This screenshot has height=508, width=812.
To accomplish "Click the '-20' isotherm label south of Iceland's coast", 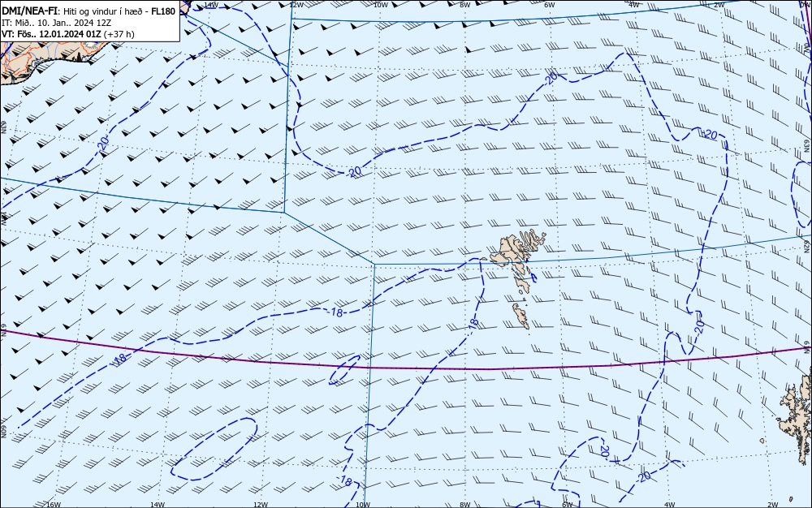I will pyautogui.click(x=104, y=143).
